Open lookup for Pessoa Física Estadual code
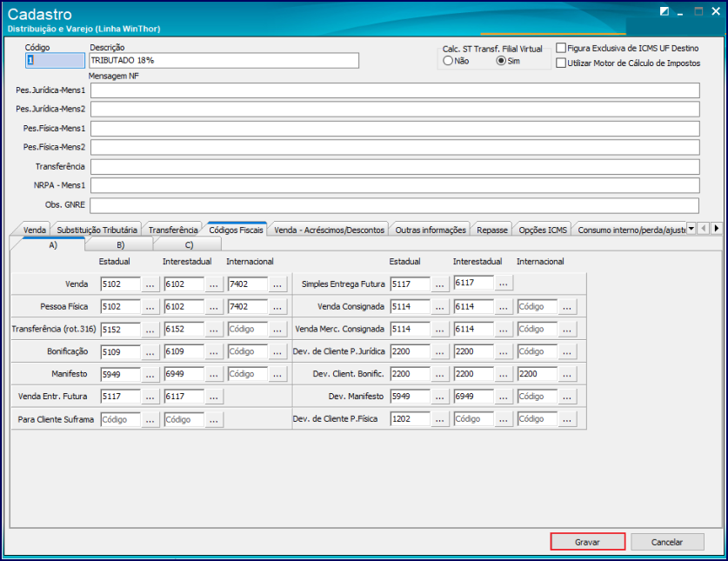 tap(150, 306)
